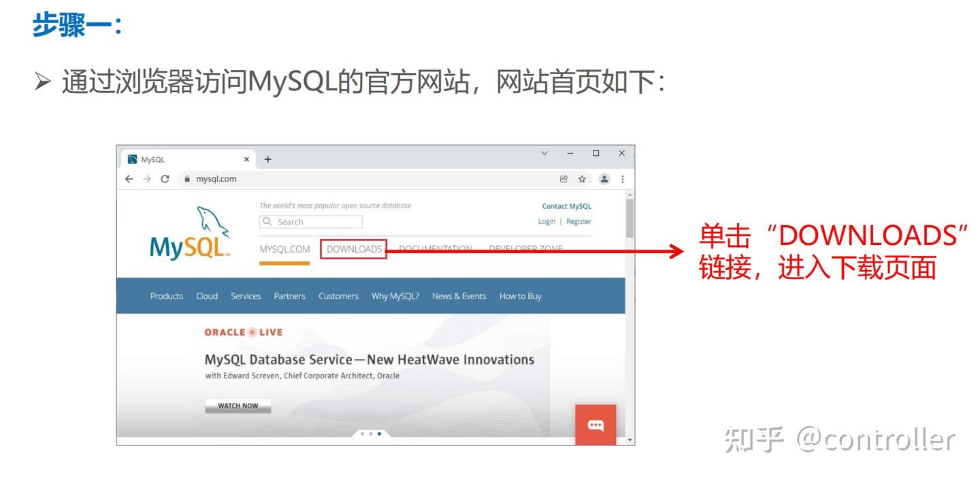Click the padlock icon in the address bar
This screenshot has height=479, width=980.
coord(186,179)
